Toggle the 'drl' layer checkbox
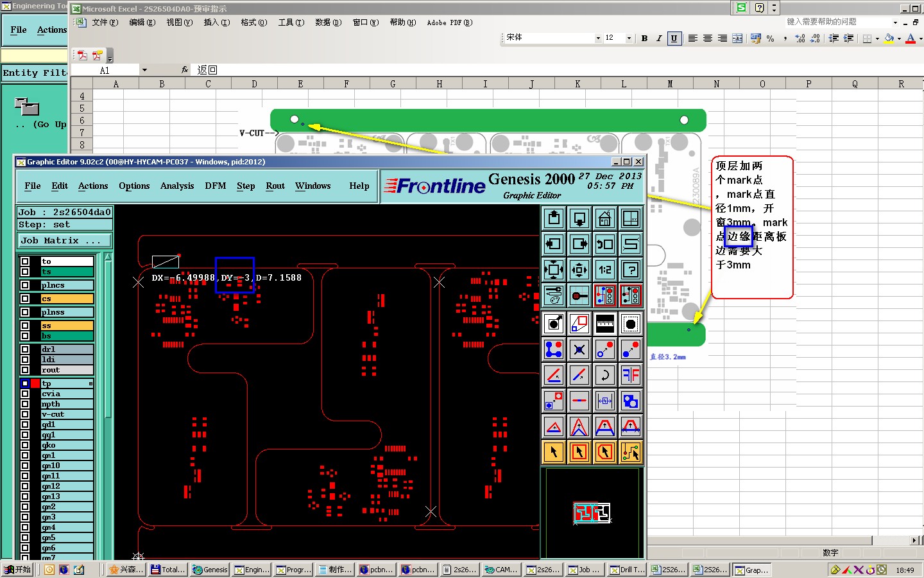924x578 pixels. 25,349
